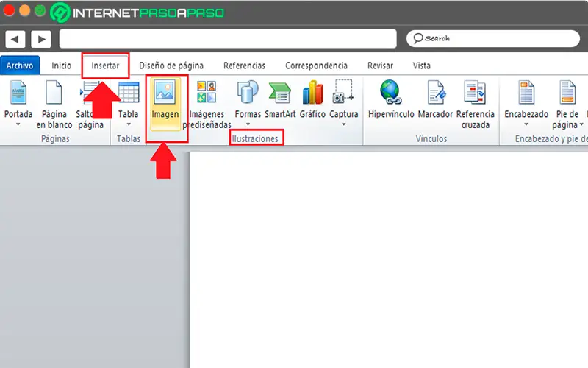Switch to the Correspondencia tab
This screenshot has height=368, width=588.
point(317,66)
